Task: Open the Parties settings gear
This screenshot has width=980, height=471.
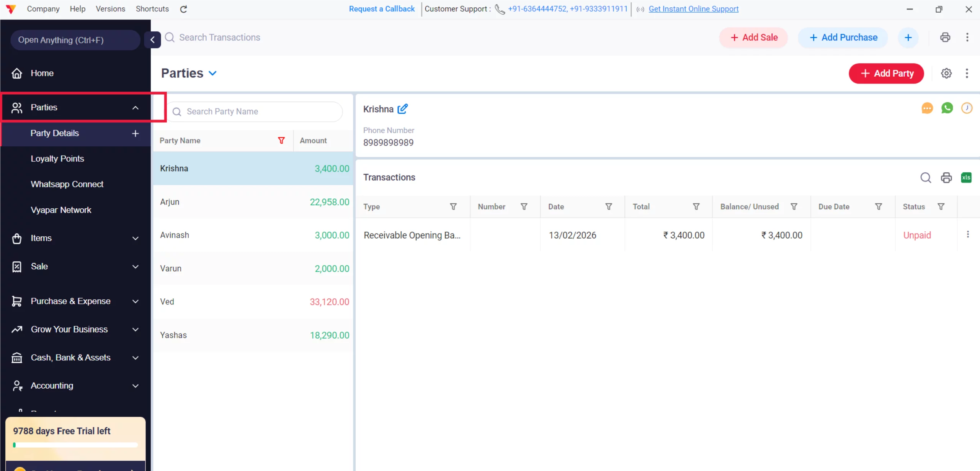Action: pos(946,73)
